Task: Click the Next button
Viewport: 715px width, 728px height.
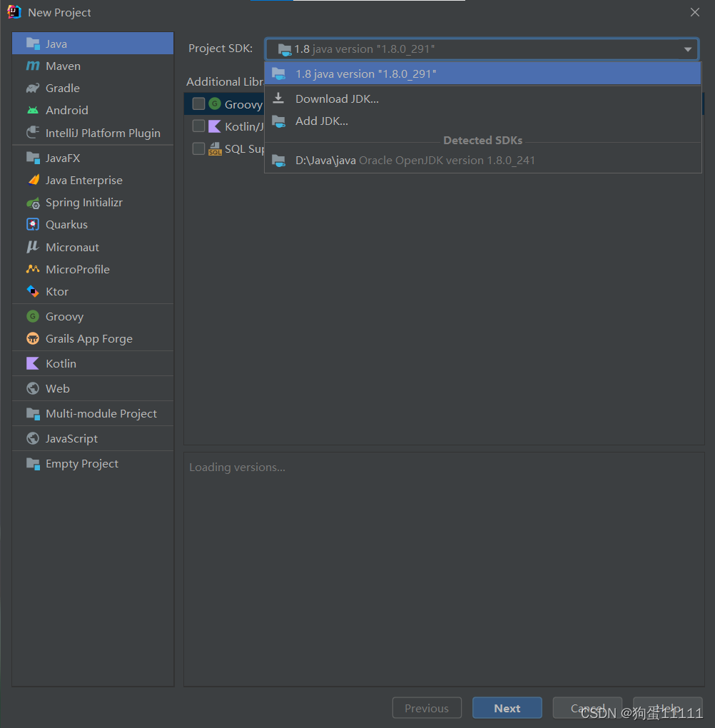Action: click(x=507, y=708)
